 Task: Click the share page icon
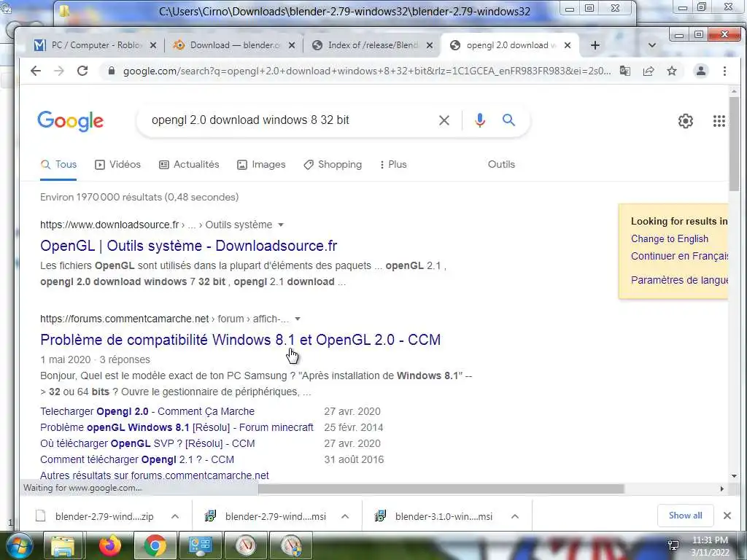[648, 71]
